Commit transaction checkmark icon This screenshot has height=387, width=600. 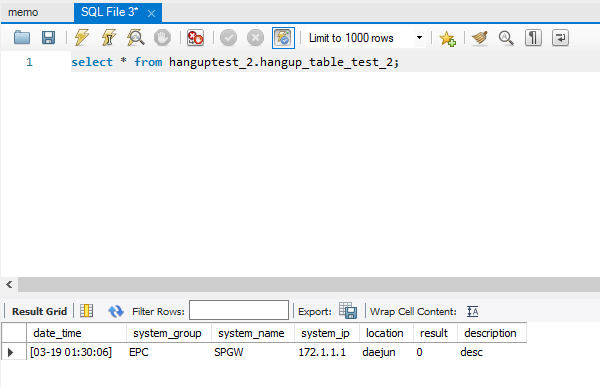[x=228, y=38]
